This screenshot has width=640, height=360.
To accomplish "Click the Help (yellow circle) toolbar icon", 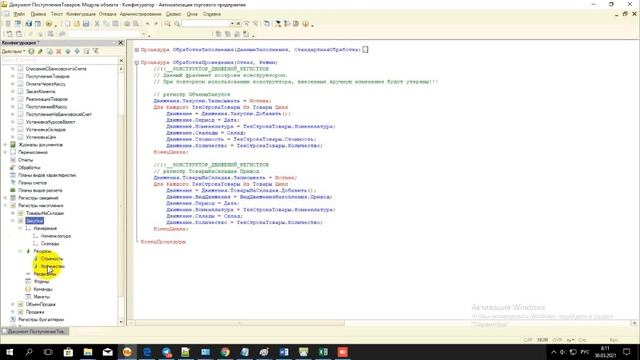I will [305, 24].
